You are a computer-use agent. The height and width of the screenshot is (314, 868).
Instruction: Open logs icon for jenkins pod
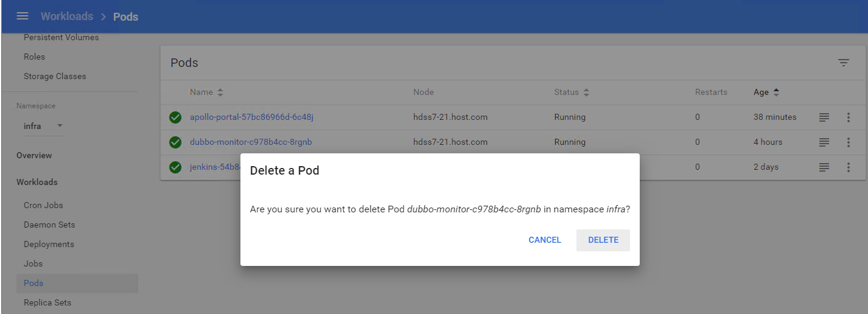[x=824, y=167]
